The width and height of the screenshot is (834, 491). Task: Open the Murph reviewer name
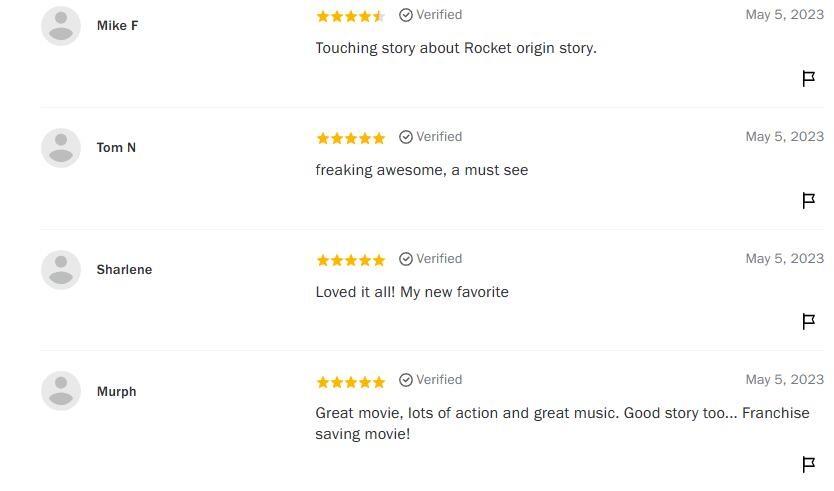(x=116, y=392)
